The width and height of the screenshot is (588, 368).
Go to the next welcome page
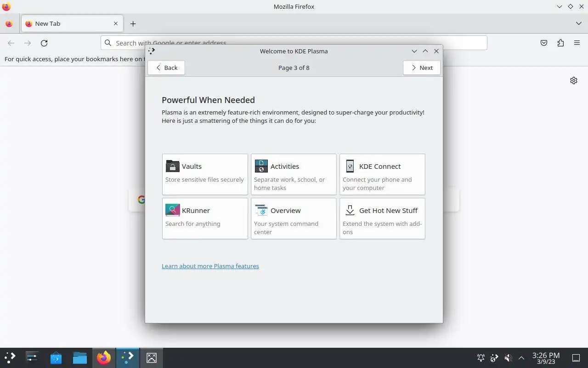tap(422, 68)
